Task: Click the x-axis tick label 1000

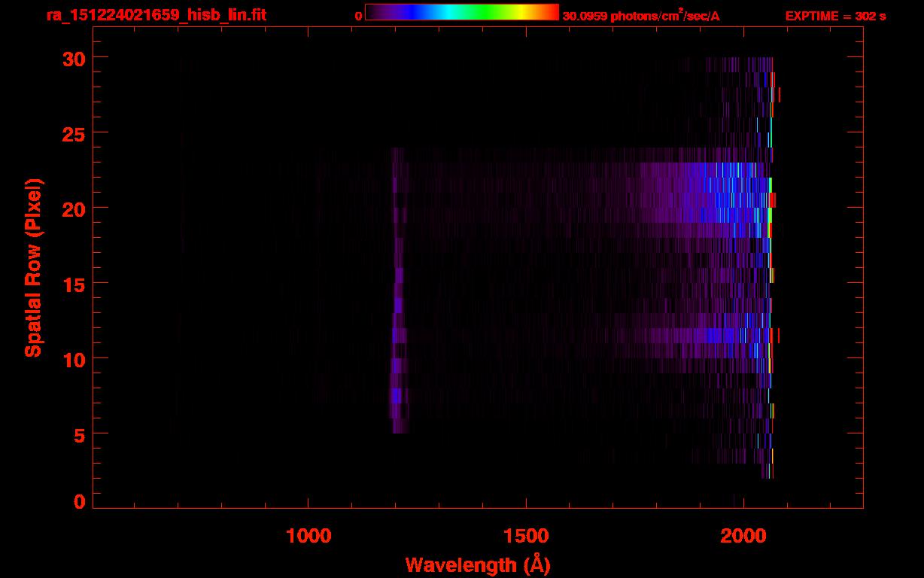Action: [309, 536]
